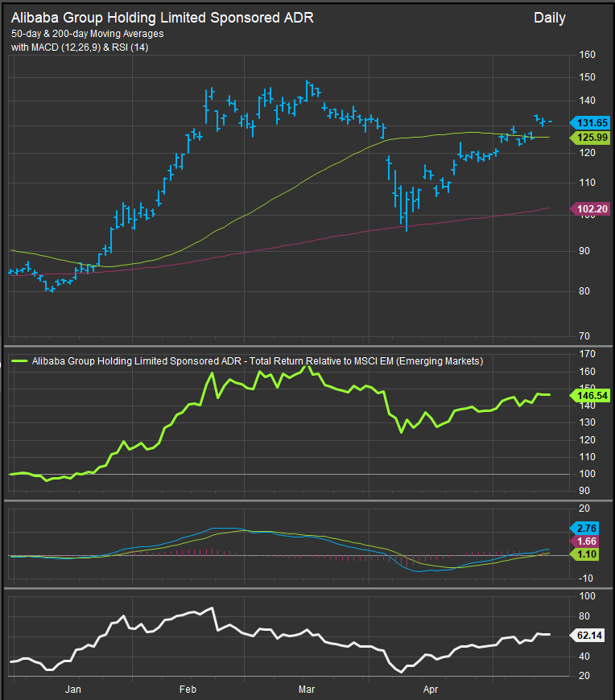Click the 160 price axis label
615x700 pixels.
click(588, 55)
